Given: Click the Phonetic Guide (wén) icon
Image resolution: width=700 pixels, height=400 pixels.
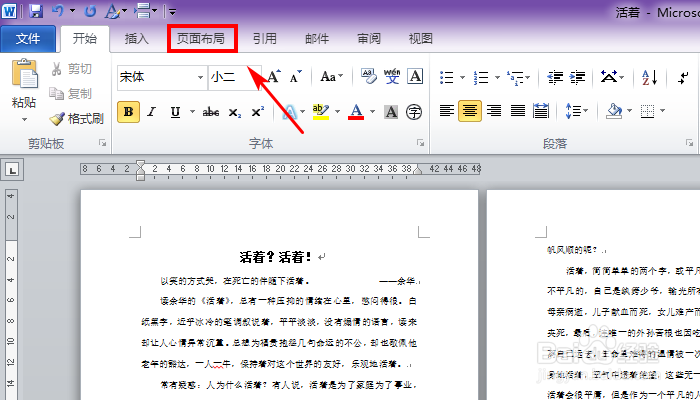Looking at the screenshot, I should point(392,76).
